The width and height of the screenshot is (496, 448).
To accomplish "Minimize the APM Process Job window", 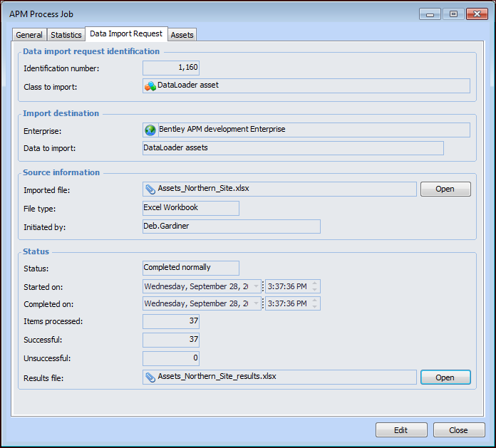I will pos(430,14).
